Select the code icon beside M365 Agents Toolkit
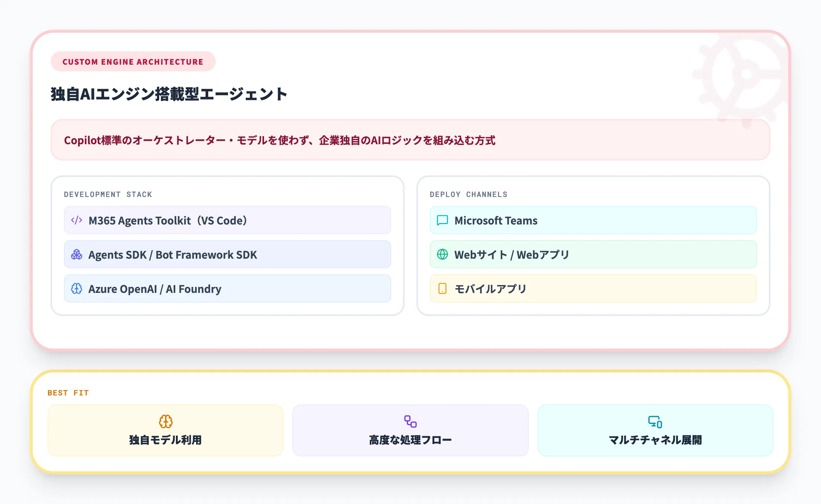Screen dimensions: 821x504 [76, 220]
